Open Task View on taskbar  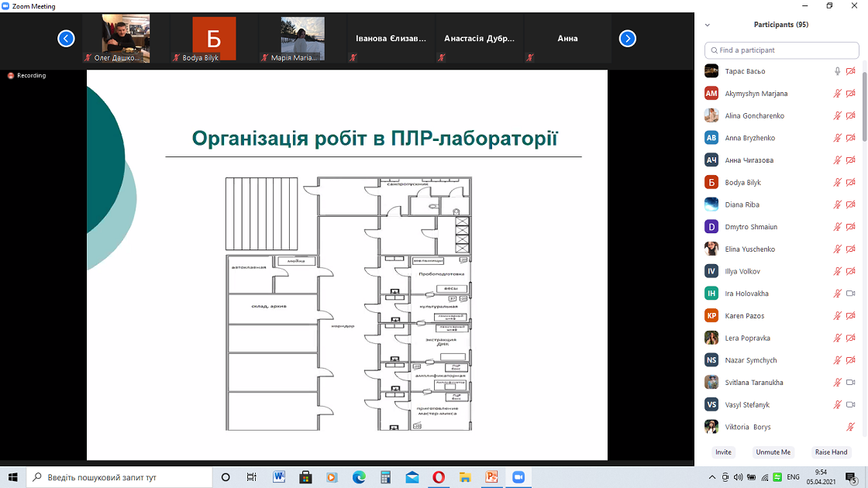(x=251, y=477)
